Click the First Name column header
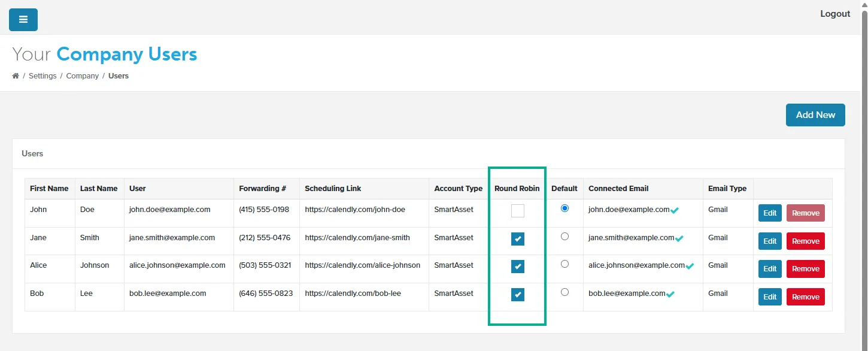This screenshot has width=868, height=351. (49, 189)
